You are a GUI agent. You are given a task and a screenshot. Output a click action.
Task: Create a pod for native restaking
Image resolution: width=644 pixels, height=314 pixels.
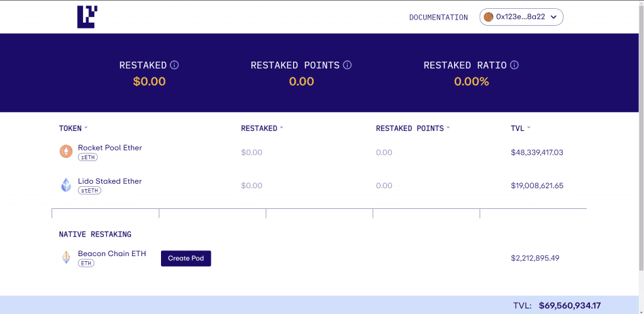click(186, 259)
